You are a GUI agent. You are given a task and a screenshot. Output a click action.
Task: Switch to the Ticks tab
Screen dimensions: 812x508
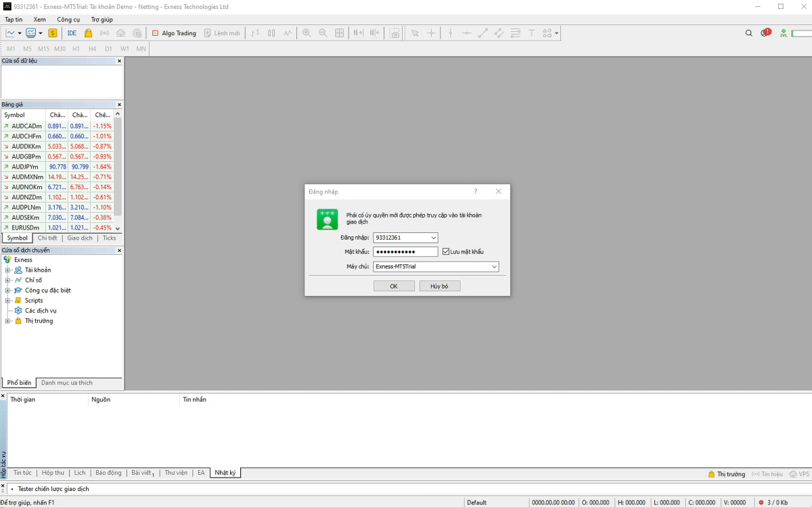[109, 238]
